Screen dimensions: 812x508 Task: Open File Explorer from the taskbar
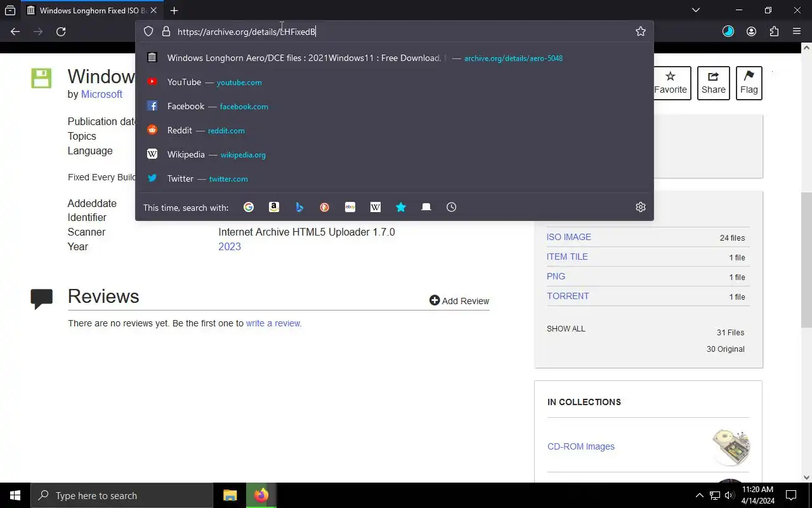pos(230,495)
